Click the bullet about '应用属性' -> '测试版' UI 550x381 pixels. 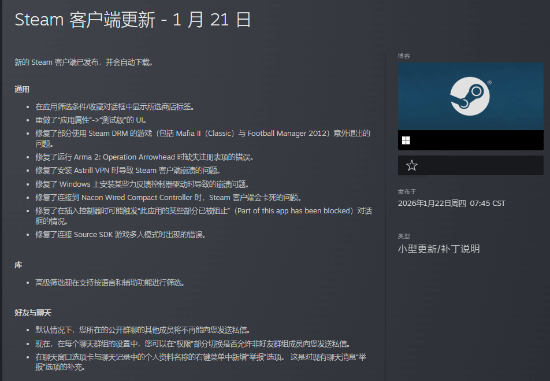pyautogui.click(x=90, y=120)
